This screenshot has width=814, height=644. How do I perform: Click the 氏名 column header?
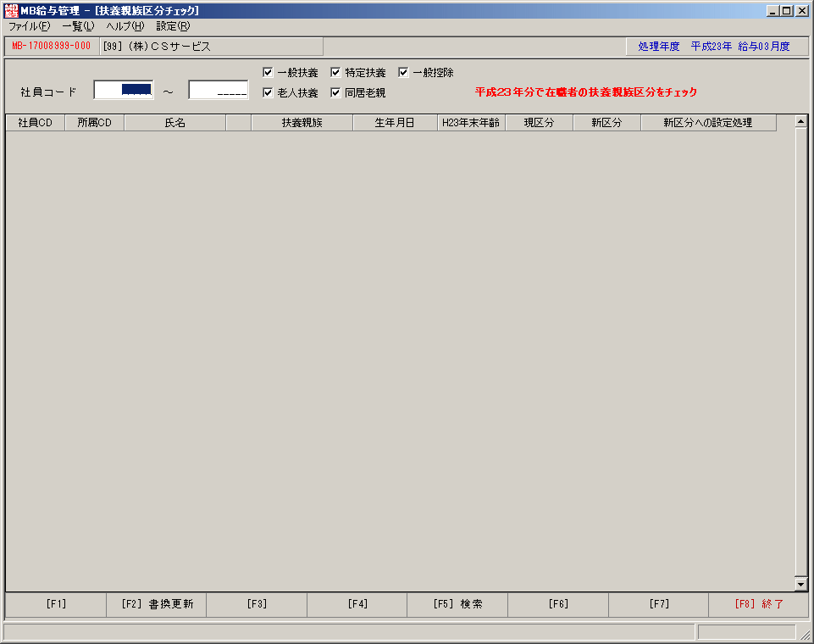(175, 123)
